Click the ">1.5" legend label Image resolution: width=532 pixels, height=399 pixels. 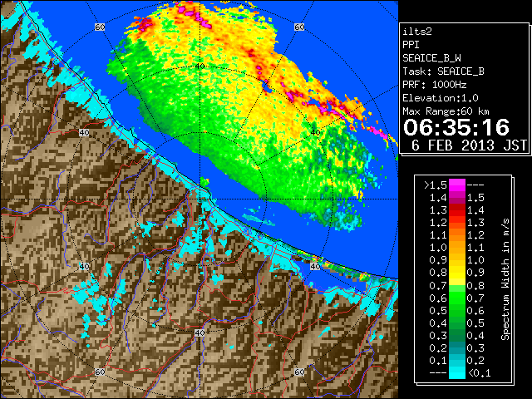[x=436, y=185]
